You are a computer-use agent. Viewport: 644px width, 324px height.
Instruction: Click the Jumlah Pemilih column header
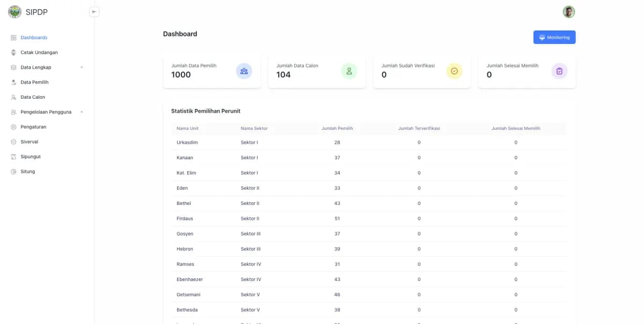click(337, 129)
